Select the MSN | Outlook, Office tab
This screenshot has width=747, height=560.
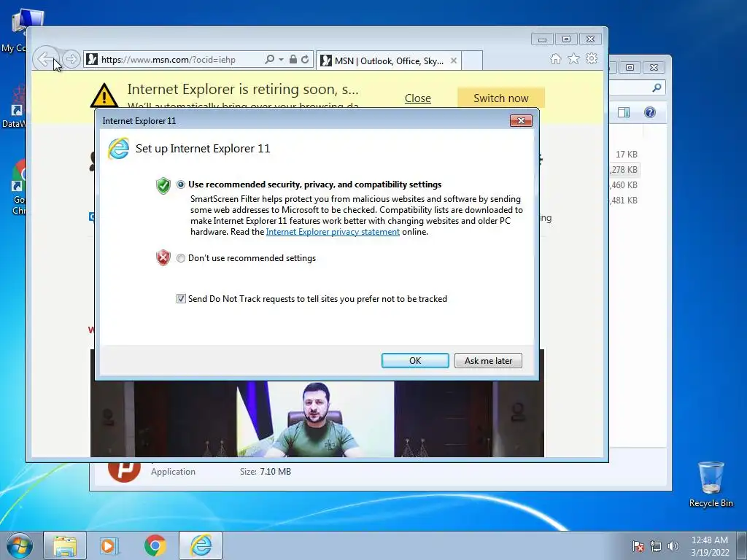(x=388, y=61)
